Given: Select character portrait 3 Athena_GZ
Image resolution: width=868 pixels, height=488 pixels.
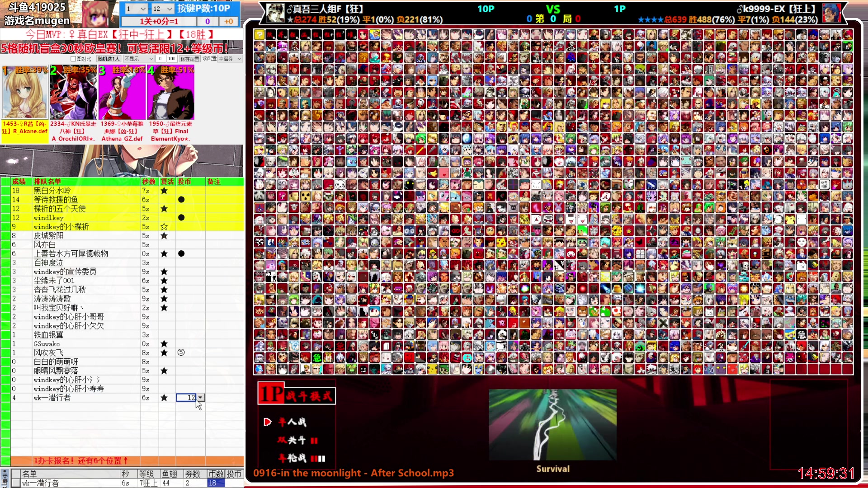Looking at the screenshot, I should coord(122,93).
